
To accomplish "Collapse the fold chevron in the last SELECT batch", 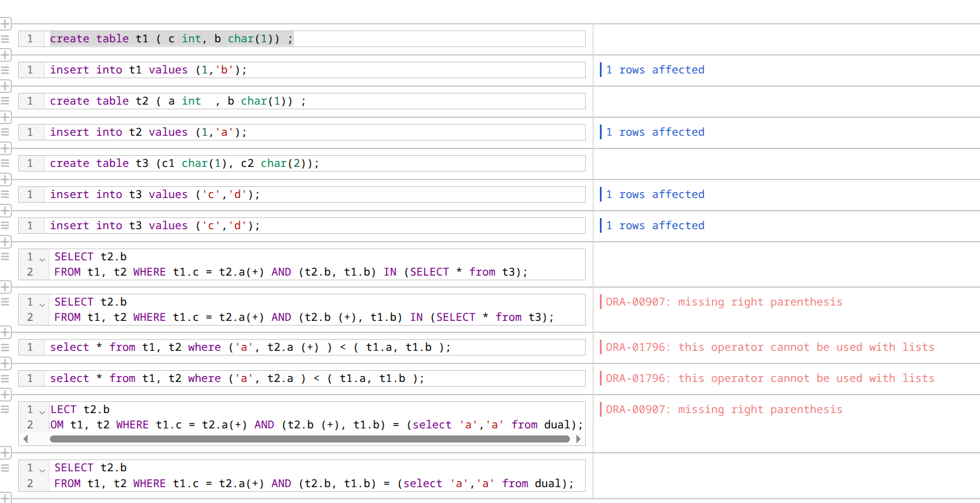I will pyautogui.click(x=42, y=469).
